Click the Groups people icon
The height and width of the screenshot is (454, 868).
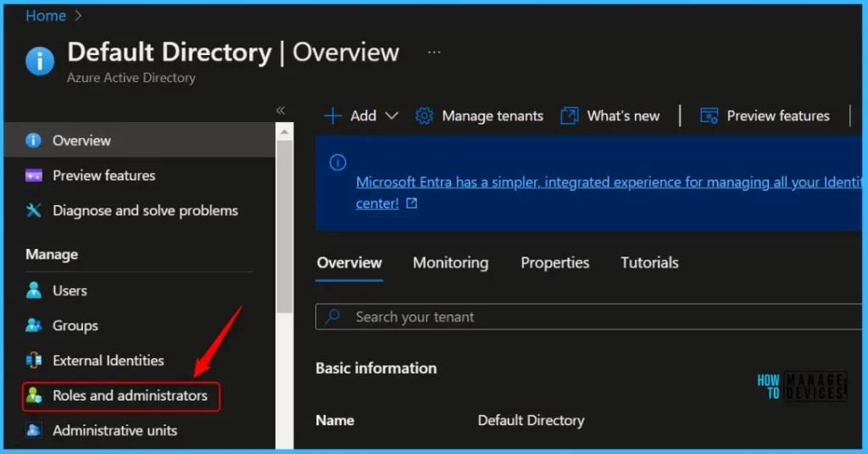click(33, 326)
